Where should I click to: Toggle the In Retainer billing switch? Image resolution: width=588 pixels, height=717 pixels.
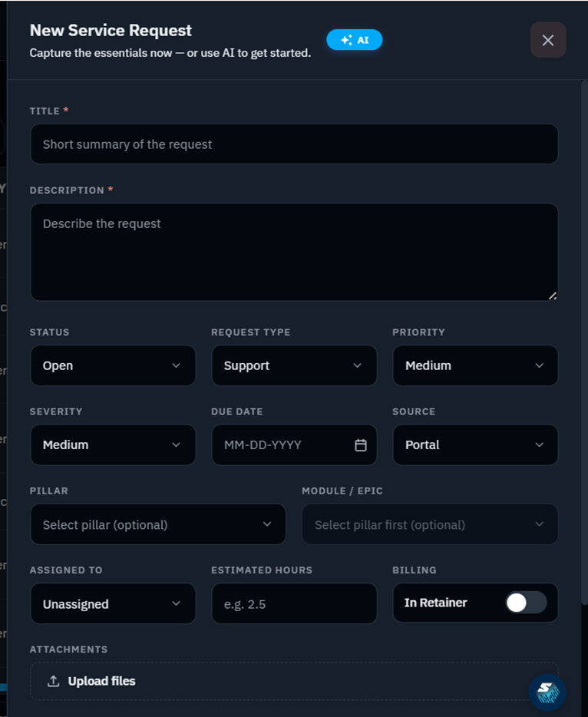click(526, 603)
